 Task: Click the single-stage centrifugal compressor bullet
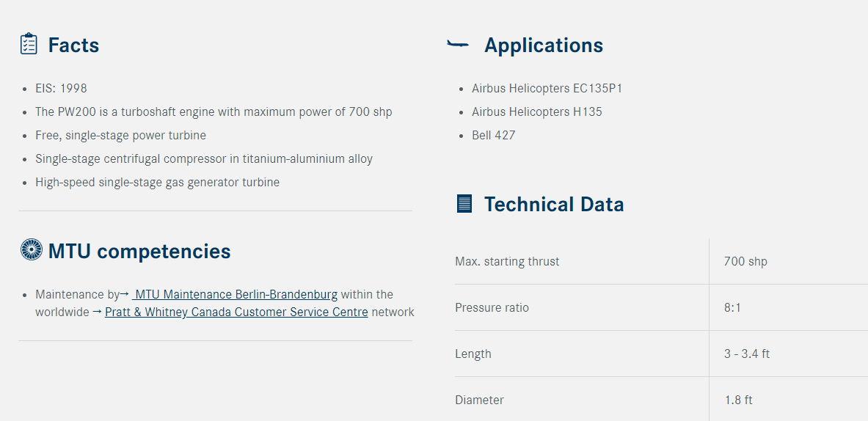coord(204,158)
